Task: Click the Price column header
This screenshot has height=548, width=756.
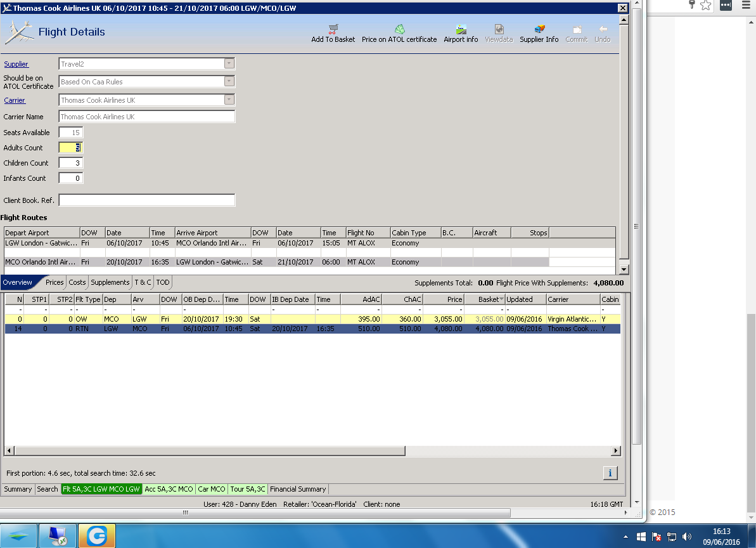Action: pyautogui.click(x=444, y=299)
